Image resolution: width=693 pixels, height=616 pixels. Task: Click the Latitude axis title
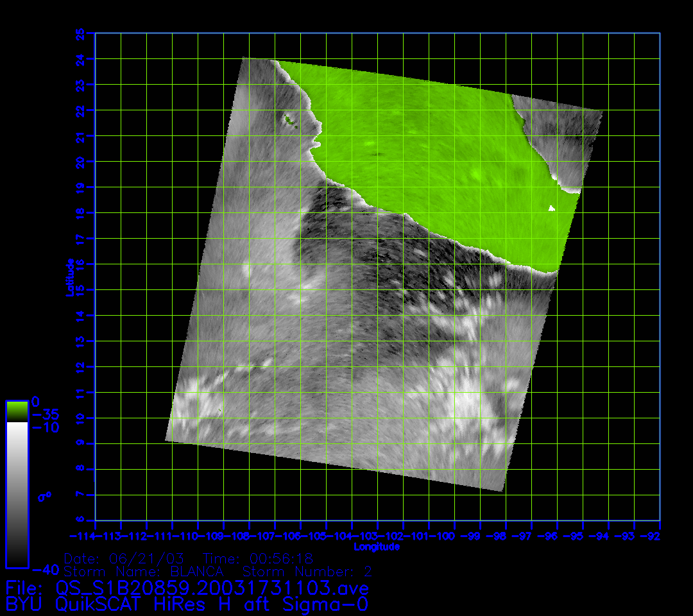click(69, 277)
